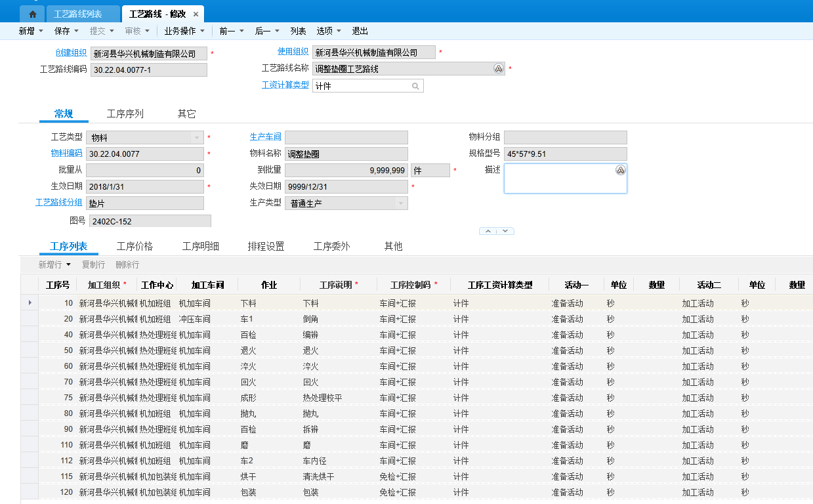Select cell 清洗烘干 in row 115
This screenshot has width=813, height=504.
(x=339, y=476)
